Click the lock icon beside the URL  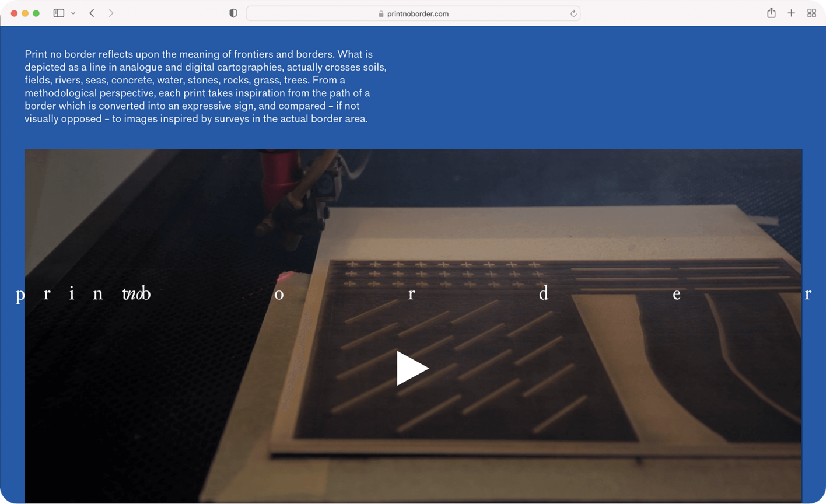click(381, 14)
